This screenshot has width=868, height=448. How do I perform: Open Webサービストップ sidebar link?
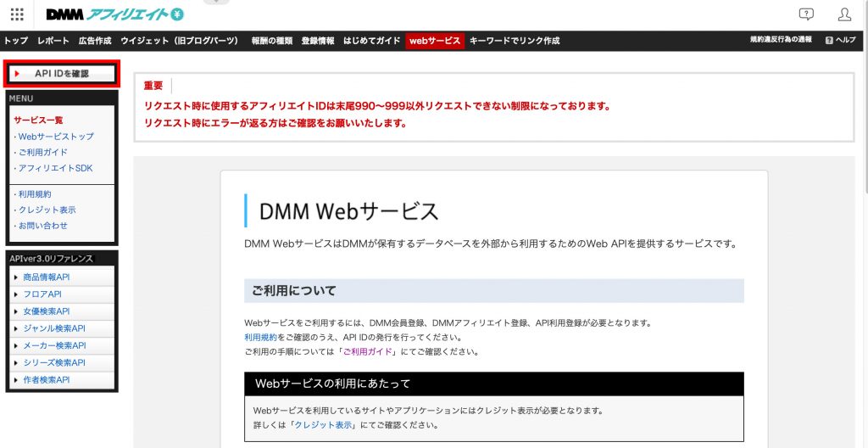click(55, 137)
